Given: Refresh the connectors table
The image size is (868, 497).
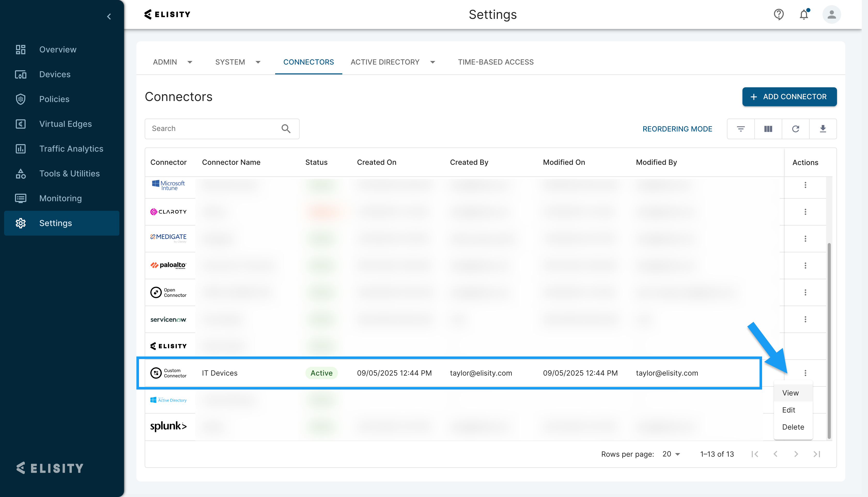Looking at the screenshot, I should pos(796,129).
